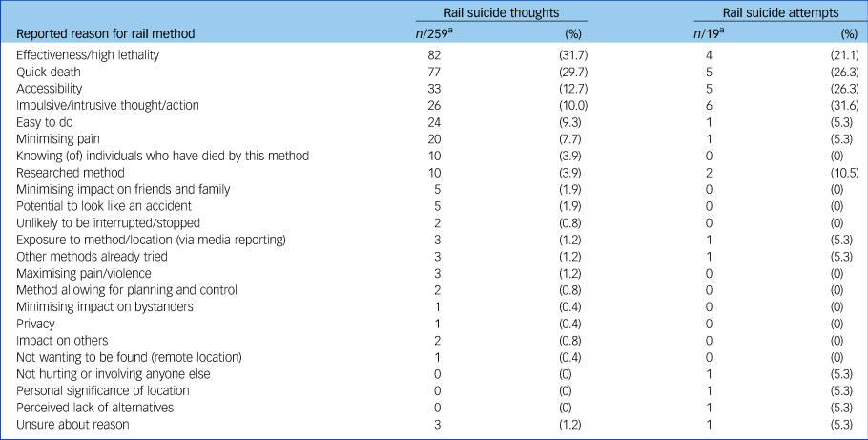Click the n/19 subheader
Image resolution: width=868 pixels, height=440 pixels.
coord(711,34)
